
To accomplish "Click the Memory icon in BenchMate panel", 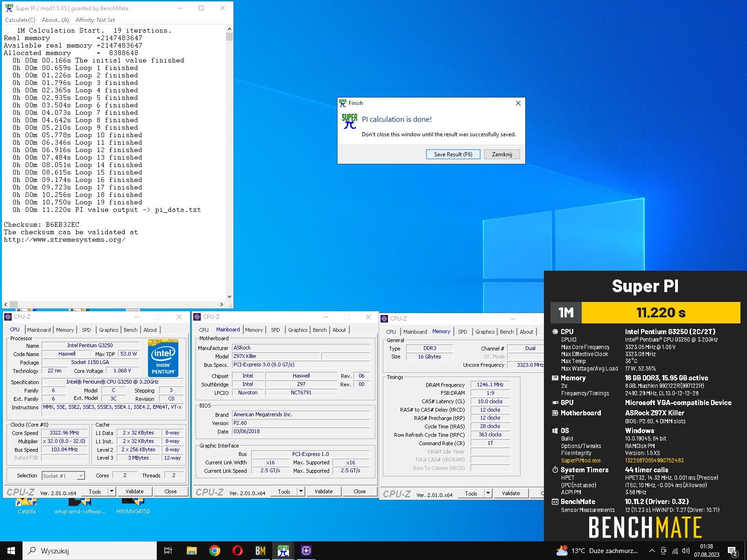I will tap(555, 378).
